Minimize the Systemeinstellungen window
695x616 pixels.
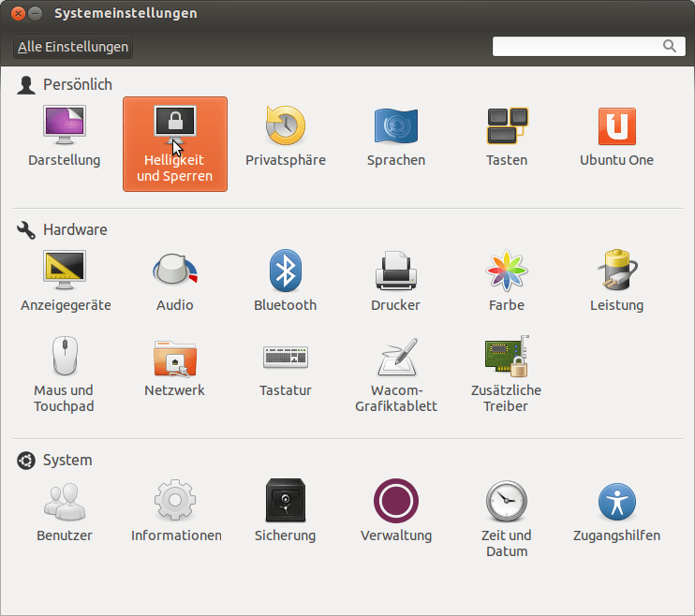35,13
